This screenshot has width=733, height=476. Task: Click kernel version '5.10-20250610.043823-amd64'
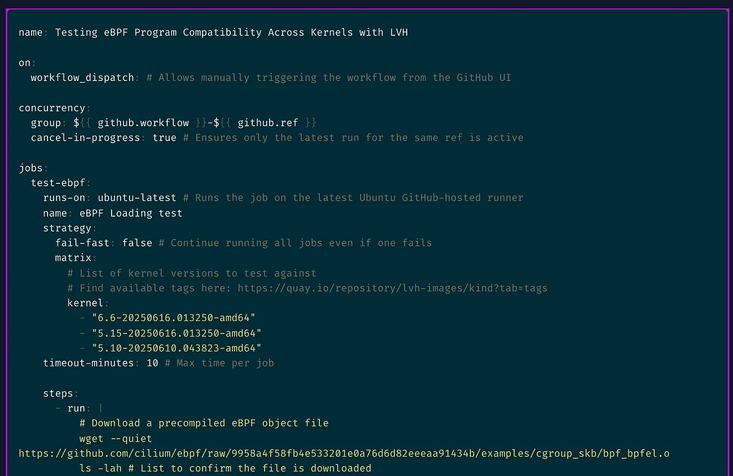tap(177, 348)
